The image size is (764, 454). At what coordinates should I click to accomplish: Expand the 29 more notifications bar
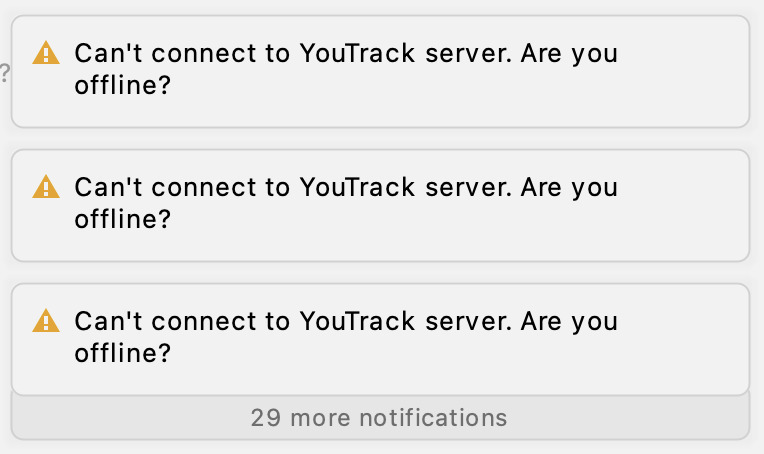[380, 417]
